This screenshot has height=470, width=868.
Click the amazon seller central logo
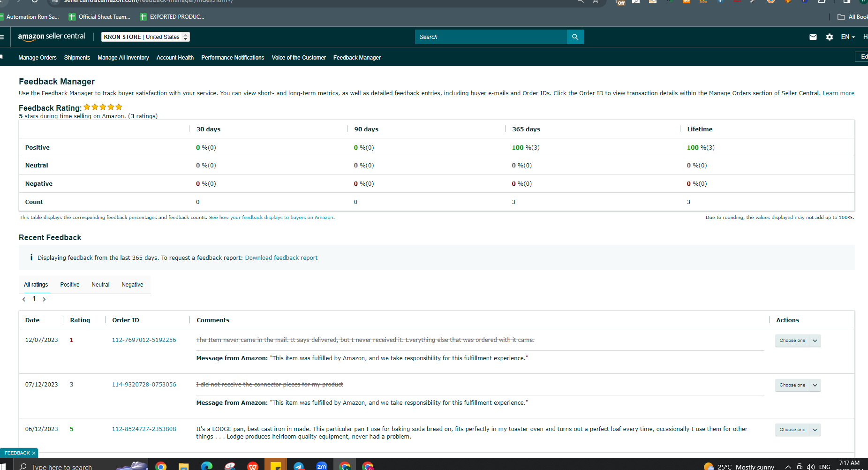coord(52,37)
